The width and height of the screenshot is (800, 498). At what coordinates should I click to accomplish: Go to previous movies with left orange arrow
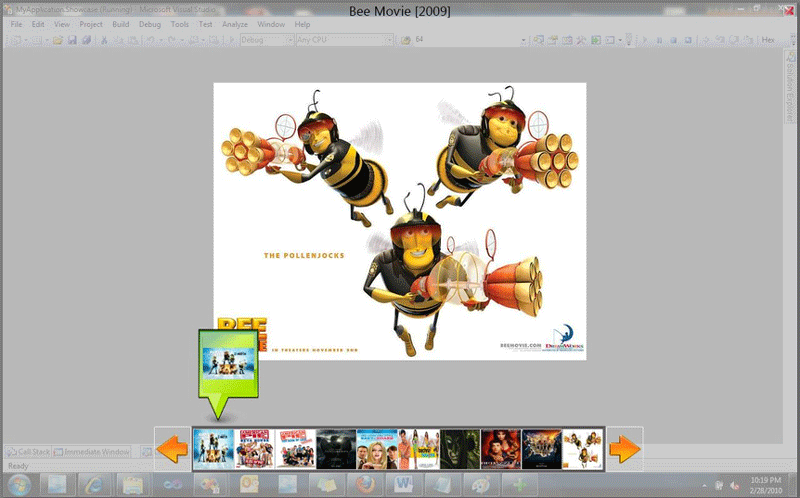(x=172, y=449)
